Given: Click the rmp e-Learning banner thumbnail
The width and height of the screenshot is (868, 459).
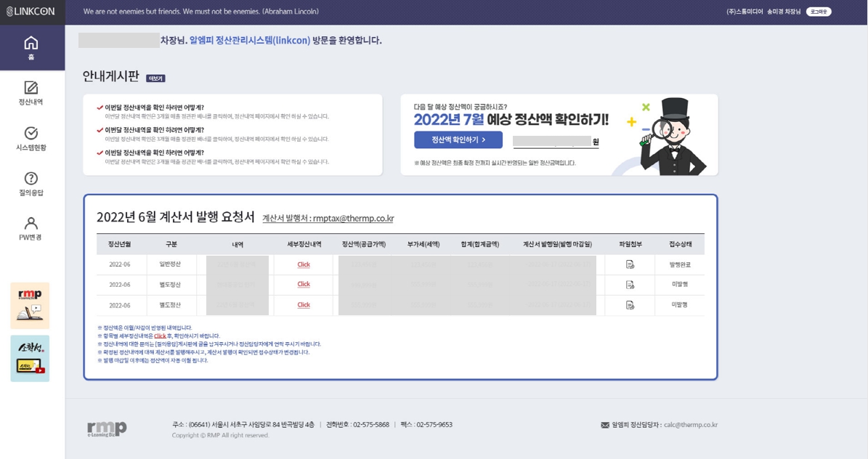Looking at the screenshot, I should [31, 305].
